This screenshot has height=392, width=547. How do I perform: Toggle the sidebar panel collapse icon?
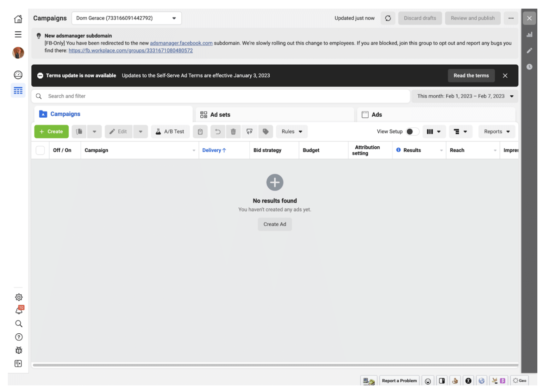pos(18,364)
